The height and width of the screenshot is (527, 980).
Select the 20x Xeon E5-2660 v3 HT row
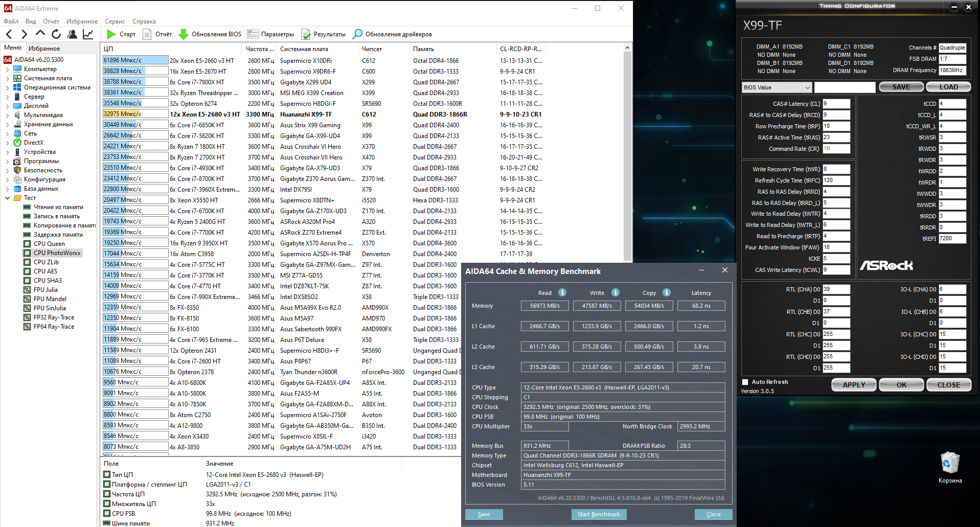pyautogui.click(x=324, y=60)
